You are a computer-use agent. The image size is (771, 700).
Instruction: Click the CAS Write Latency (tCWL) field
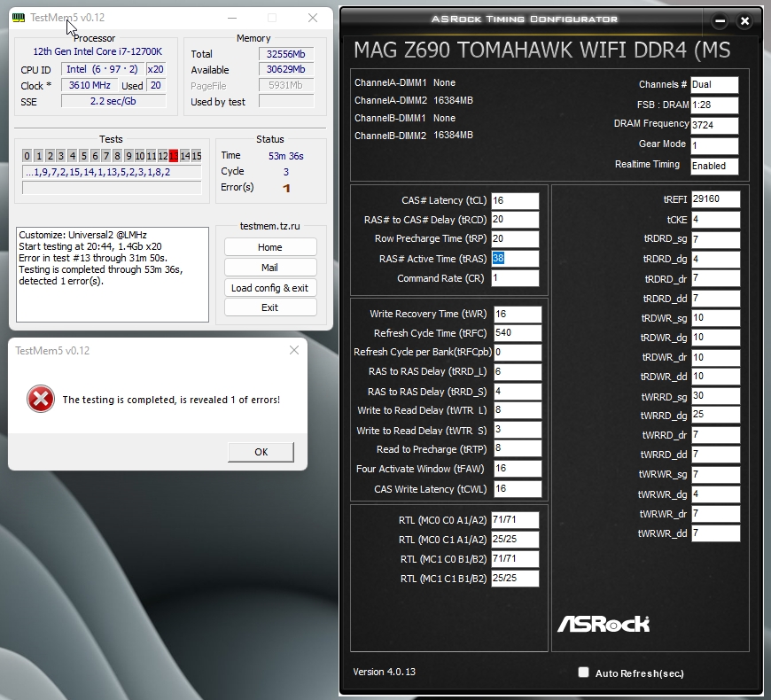coord(518,488)
